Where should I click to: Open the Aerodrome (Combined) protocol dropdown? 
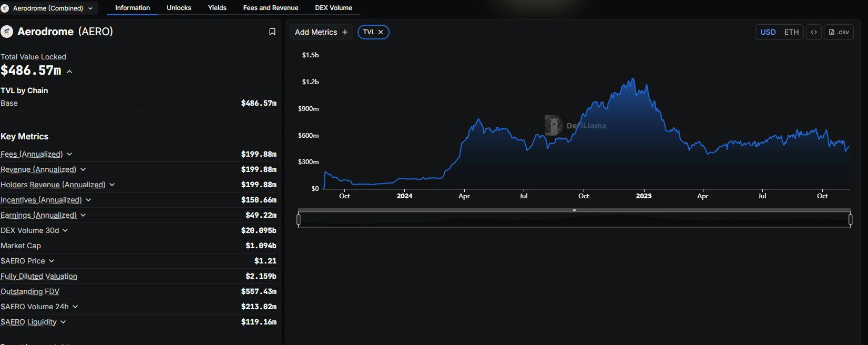click(x=48, y=8)
